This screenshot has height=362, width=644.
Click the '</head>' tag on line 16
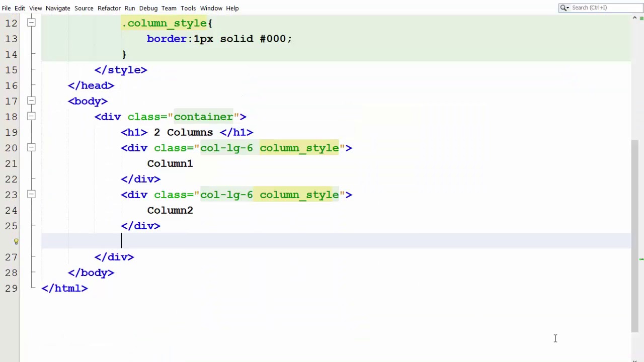click(x=91, y=85)
